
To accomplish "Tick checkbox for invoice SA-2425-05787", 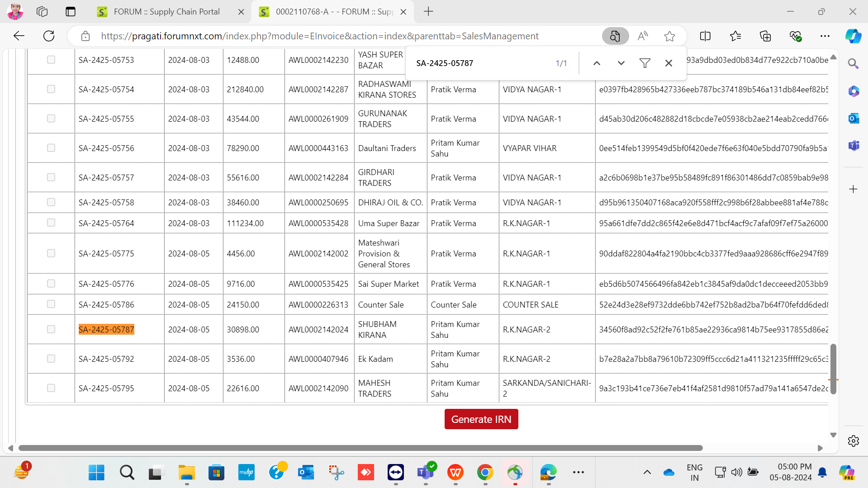I will [x=51, y=329].
